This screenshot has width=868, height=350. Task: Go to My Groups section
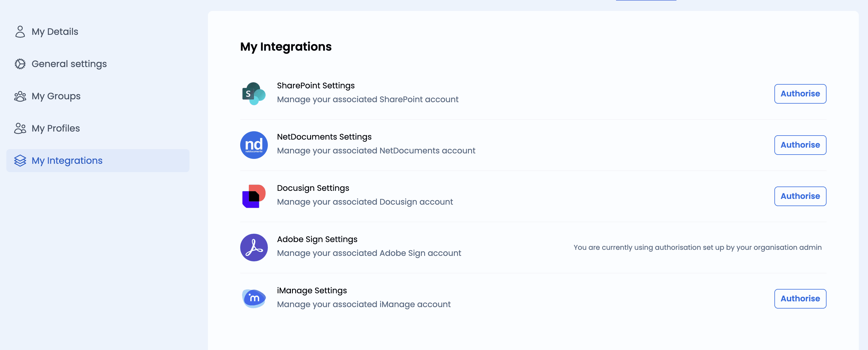tap(56, 96)
